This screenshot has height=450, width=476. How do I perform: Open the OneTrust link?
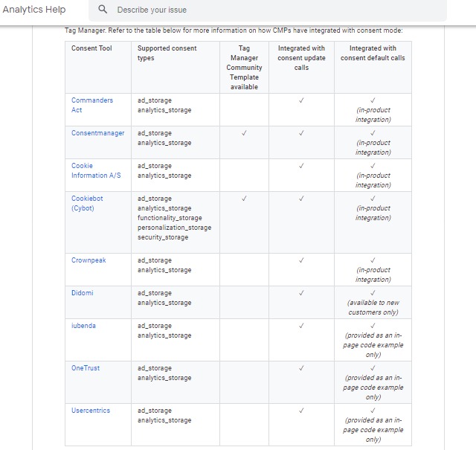point(86,368)
